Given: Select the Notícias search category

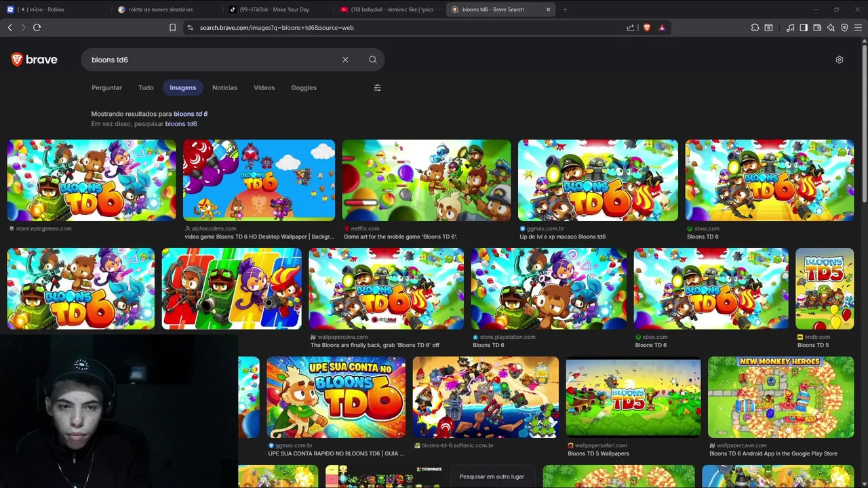Looking at the screenshot, I should pyautogui.click(x=224, y=87).
